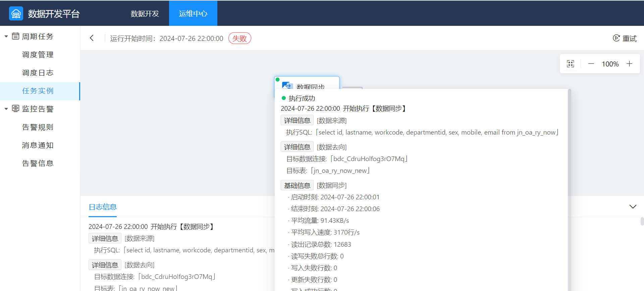The width and height of the screenshot is (644, 291).
Task: Collapse the log panel with chevron
Action: [633, 207]
